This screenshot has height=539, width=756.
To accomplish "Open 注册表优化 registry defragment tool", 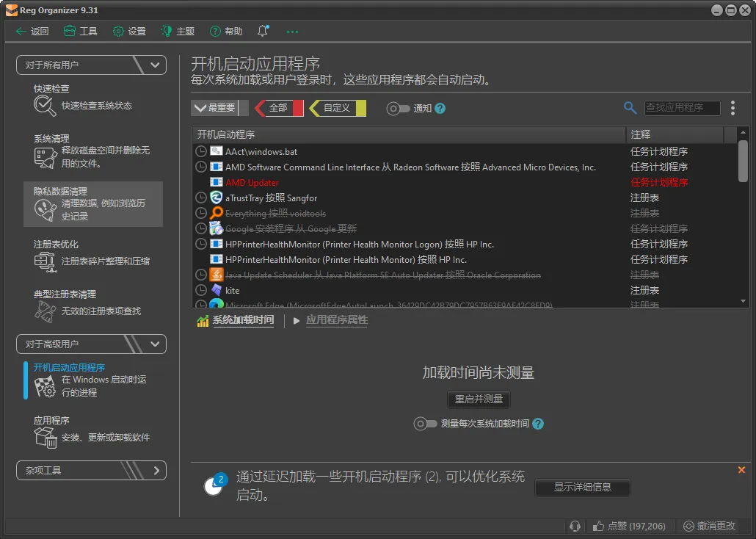I will [x=92, y=256].
